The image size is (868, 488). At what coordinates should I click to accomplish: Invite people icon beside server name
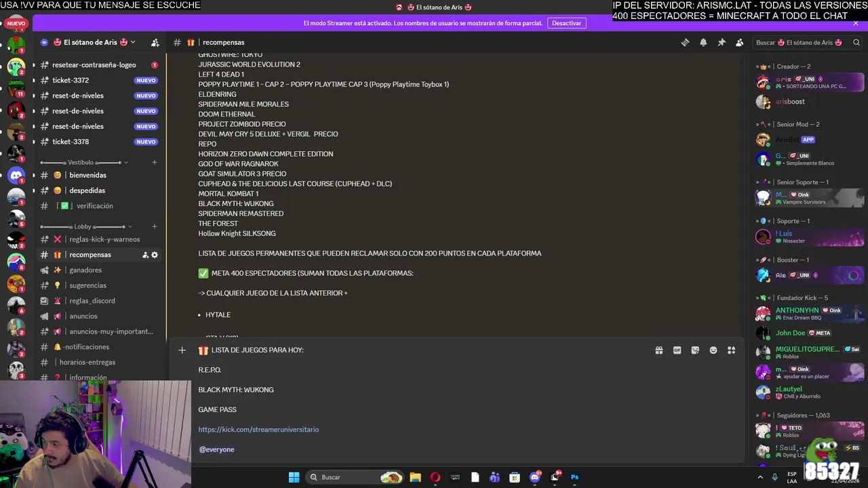coord(155,42)
